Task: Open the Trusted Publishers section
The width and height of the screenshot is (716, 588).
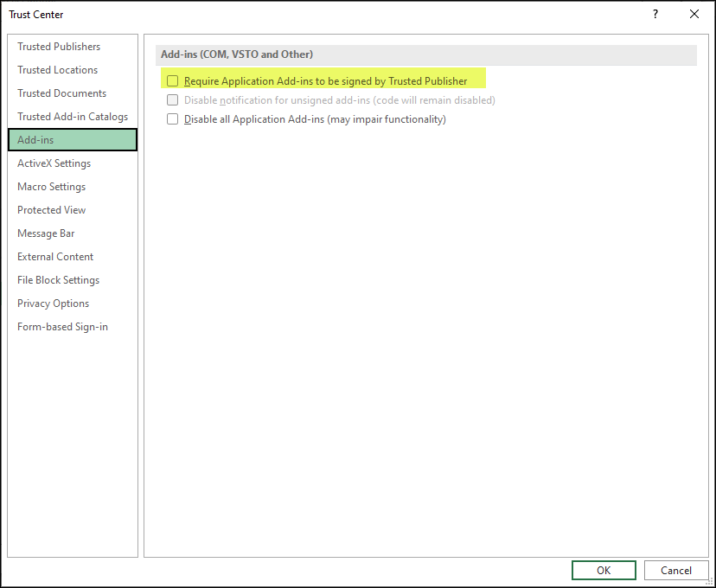Action: [73, 47]
